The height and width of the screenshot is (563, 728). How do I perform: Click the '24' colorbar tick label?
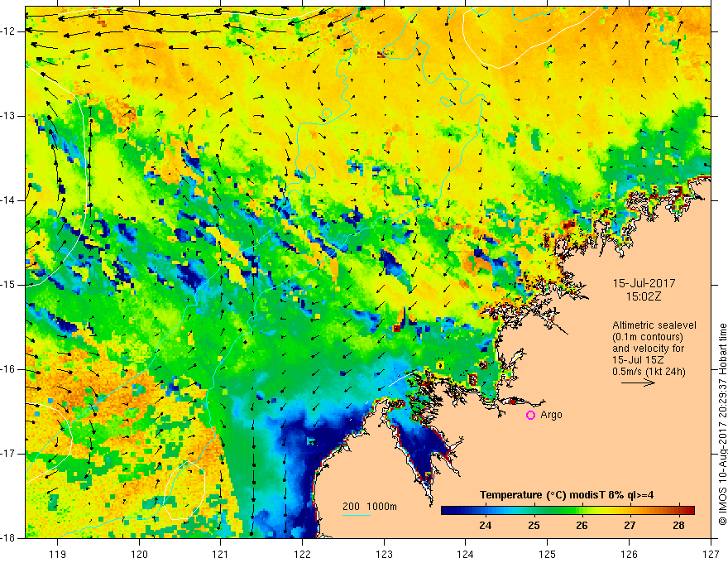(x=485, y=526)
